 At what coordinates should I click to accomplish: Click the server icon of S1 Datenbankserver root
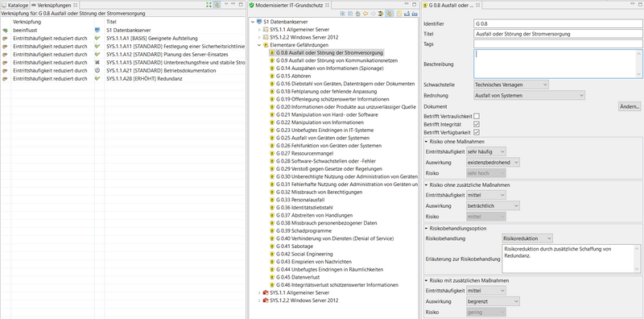[x=258, y=22]
